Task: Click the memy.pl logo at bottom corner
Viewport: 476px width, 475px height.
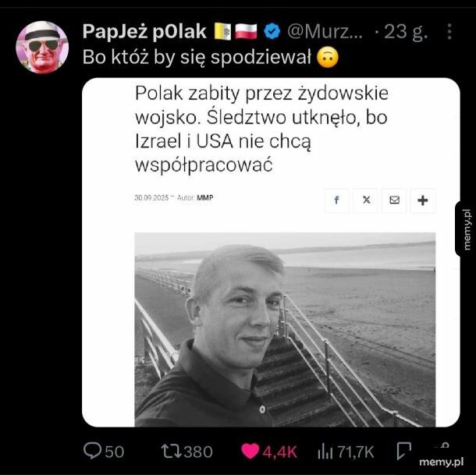Action: click(441, 462)
